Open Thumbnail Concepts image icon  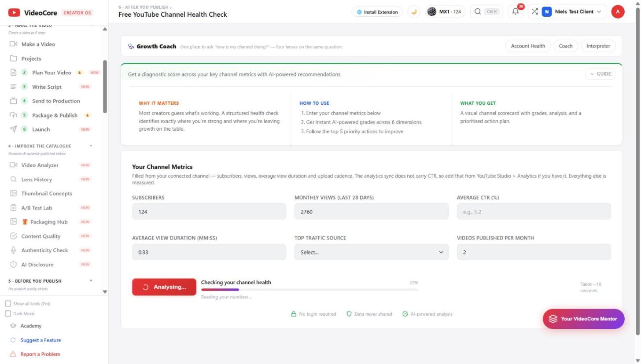tap(13, 193)
